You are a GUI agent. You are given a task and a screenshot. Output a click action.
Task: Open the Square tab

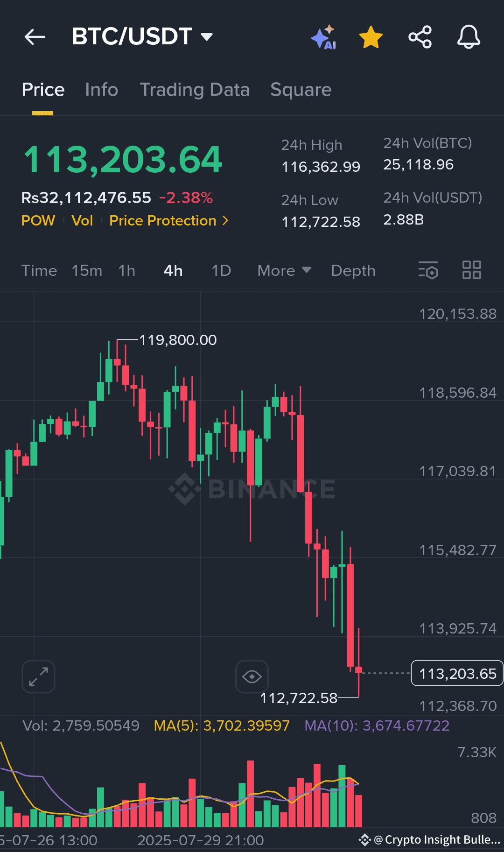[x=301, y=90]
